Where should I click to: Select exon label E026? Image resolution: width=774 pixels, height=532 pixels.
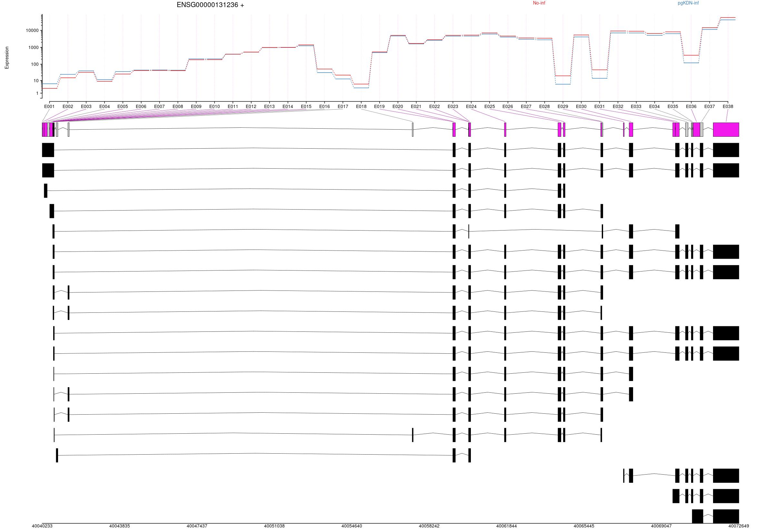(508, 107)
